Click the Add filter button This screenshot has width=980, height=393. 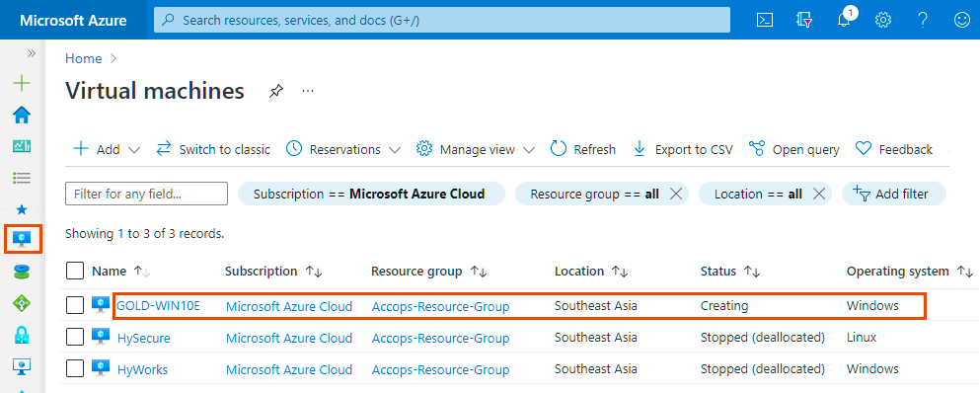(894, 194)
